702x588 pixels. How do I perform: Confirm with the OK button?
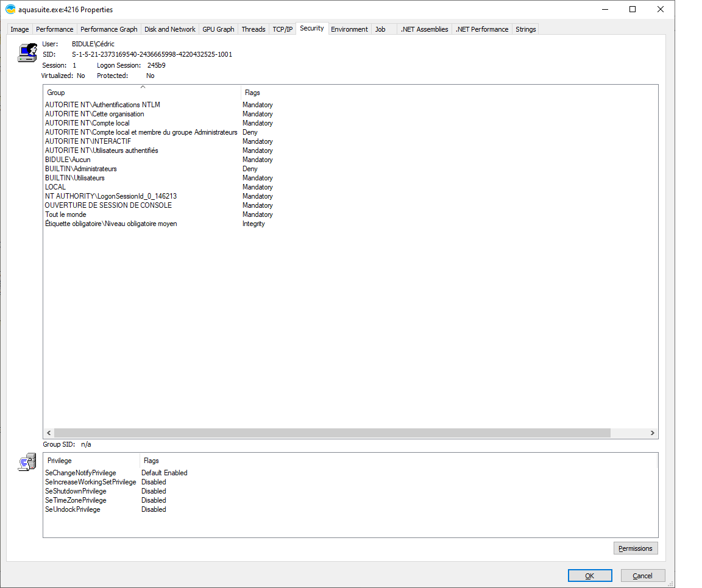(590, 575)
